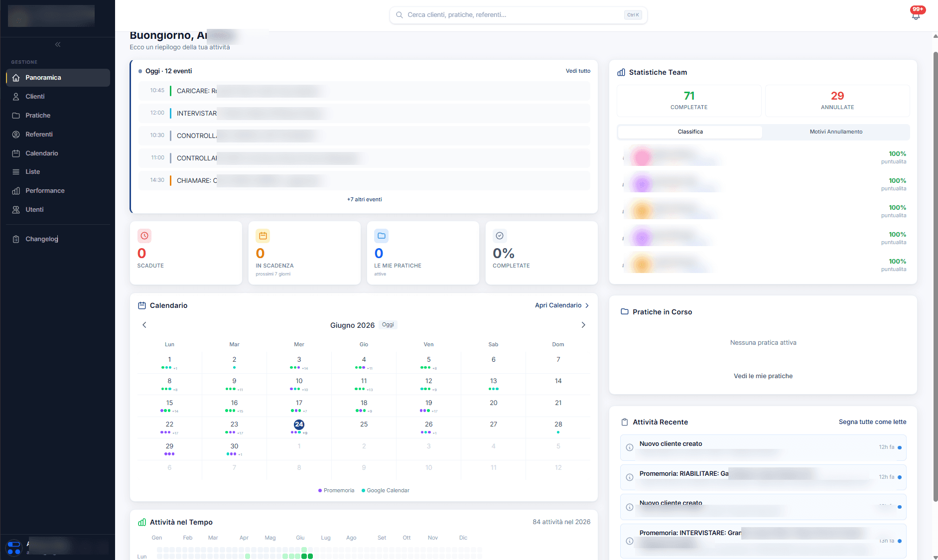938x560 pixels.
Task: Go to previous month in calendar
Action: pyautogui.click(x=144, y=325)
